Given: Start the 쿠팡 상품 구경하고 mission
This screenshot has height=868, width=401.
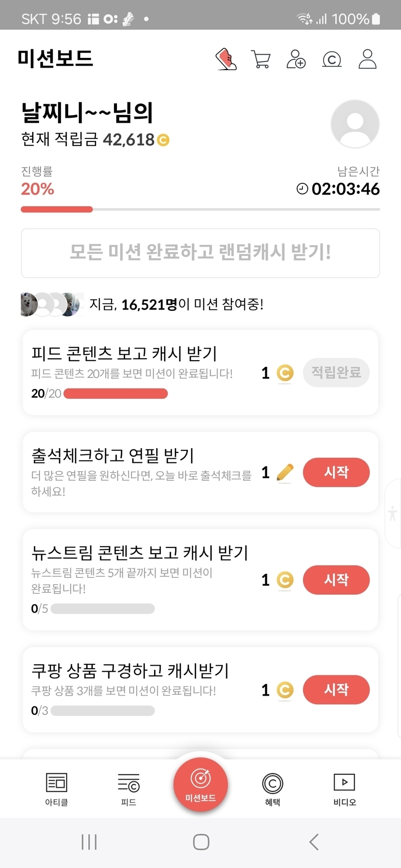Looking at the screenshot, I should click(x=336, y=689).
